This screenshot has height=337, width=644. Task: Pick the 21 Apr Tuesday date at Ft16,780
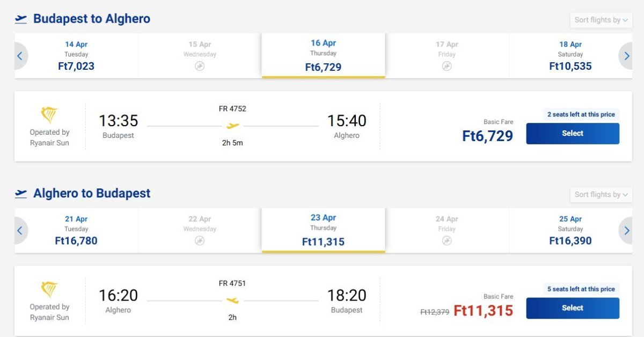(x=76, y=231)
